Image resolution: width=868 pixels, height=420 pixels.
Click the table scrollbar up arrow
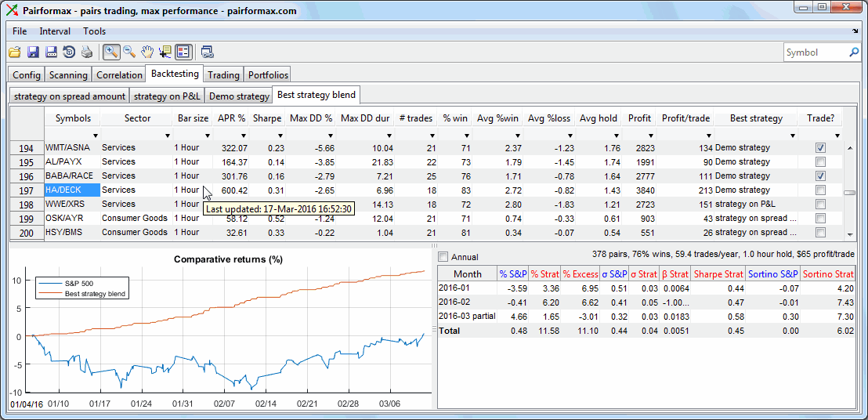click(x=850, y=147)
